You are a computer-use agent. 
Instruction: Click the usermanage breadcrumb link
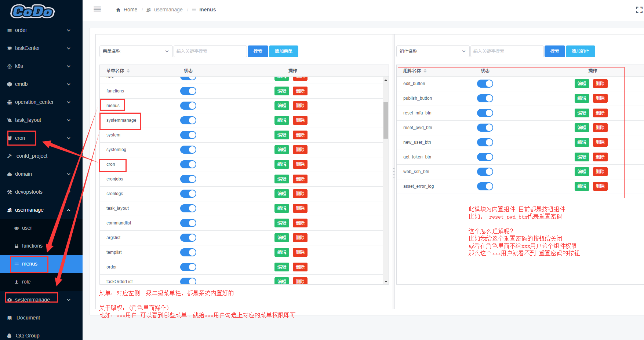(168, 10)
